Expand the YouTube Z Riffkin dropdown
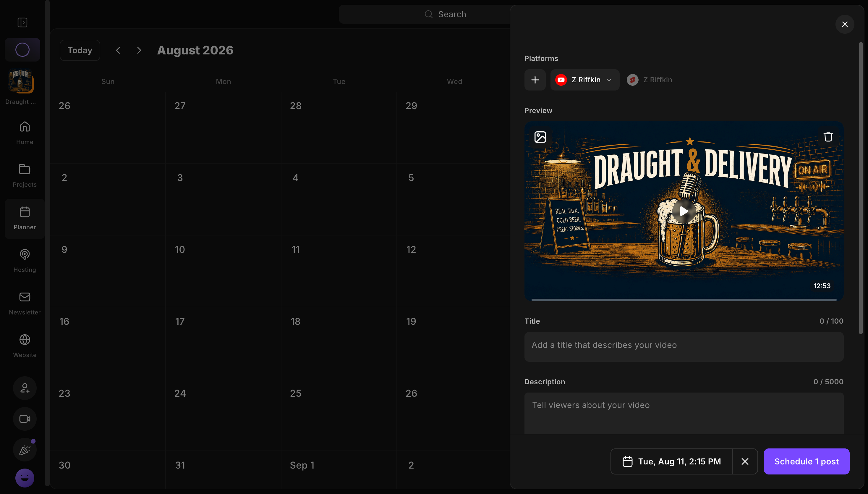The width and height of the screenshot is (868, 494). pos(585,80)
